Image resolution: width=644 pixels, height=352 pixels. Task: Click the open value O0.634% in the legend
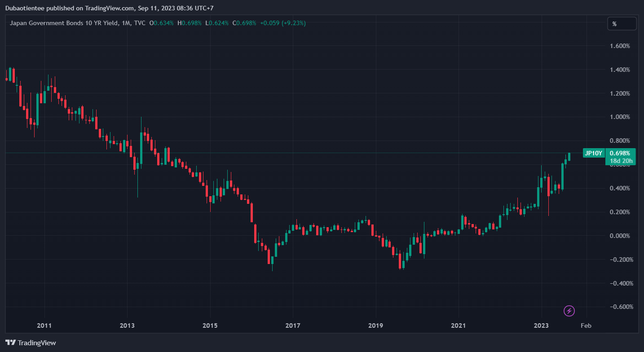(162, 23)
